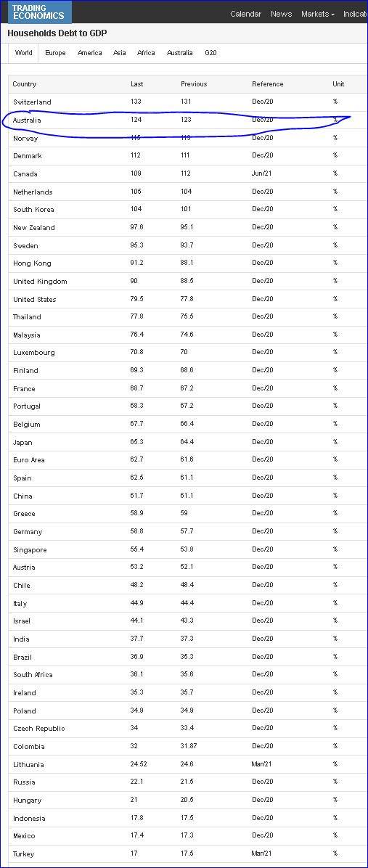Switch to the Europe tab
Viewport: 368px width, 868px height.
(x=55, y=53)
